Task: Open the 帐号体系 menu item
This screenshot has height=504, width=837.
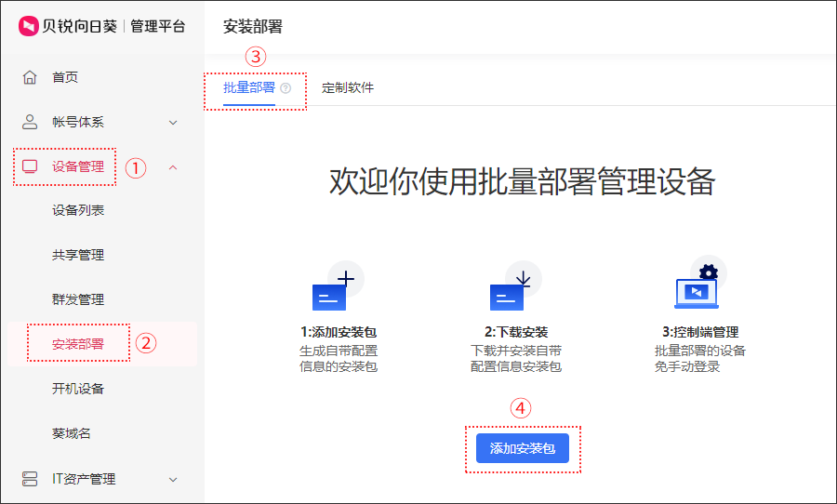Action: tap(78, 122)
